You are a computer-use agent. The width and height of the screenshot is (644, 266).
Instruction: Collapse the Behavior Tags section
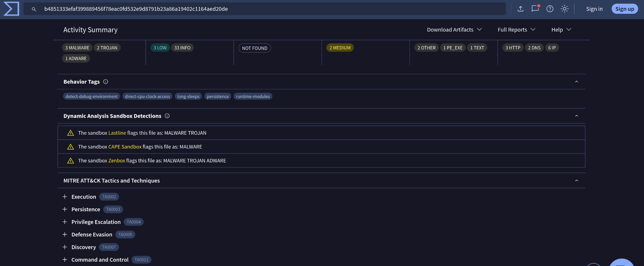point(576,82)
